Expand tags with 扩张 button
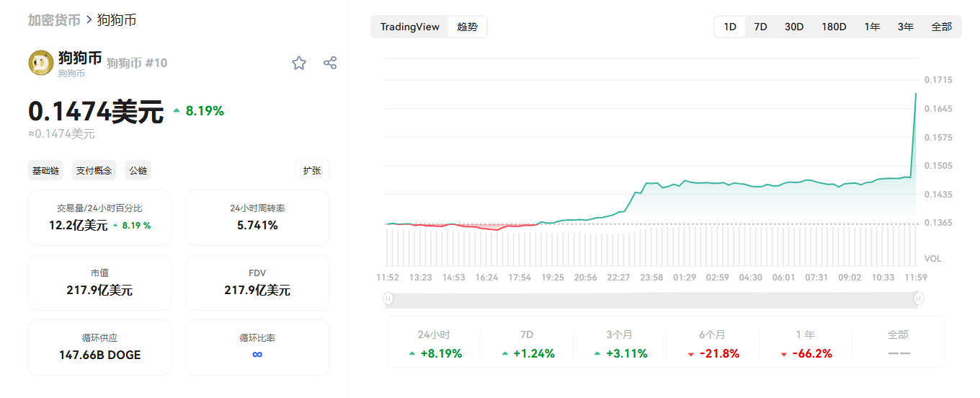 point(312,171)
